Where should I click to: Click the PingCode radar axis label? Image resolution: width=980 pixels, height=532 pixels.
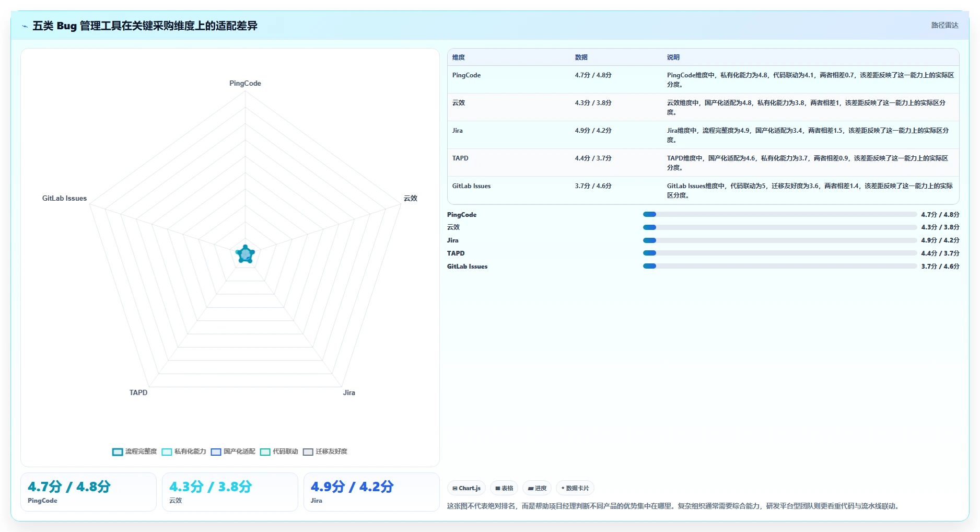[x=245, y=83]
